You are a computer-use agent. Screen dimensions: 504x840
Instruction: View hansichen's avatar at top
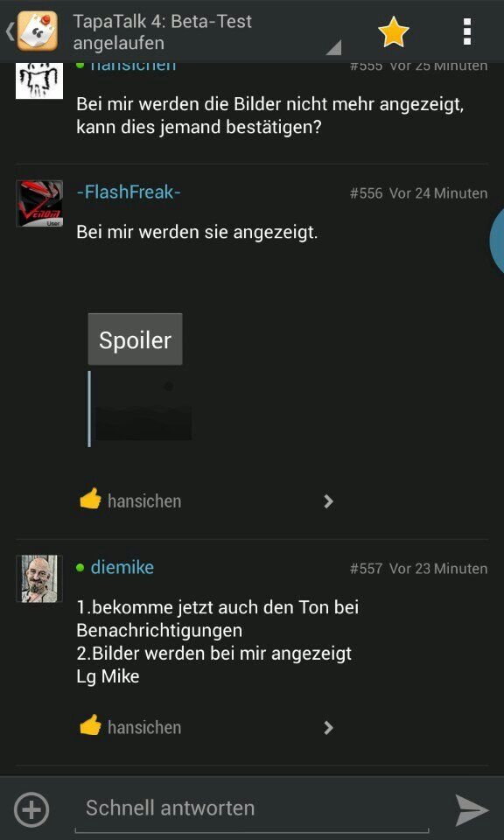[39, 80]
